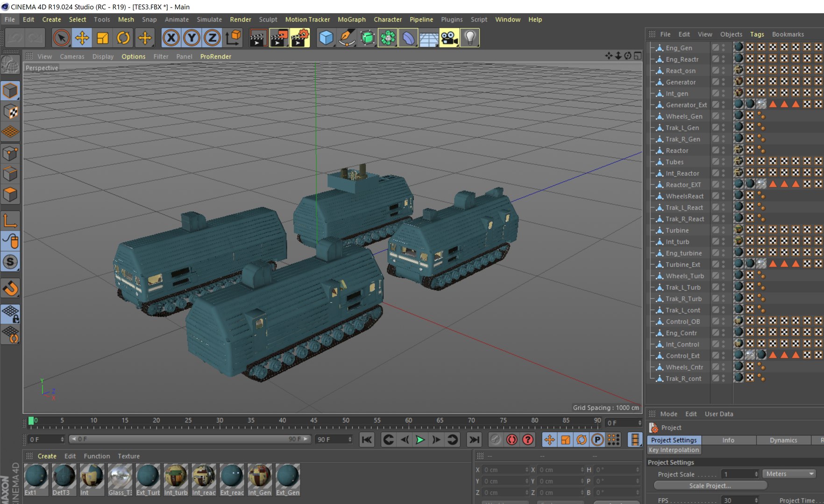The image size is (824, 504).
Task: Enable Axis mode in left palette
Action: pyautogui.click(x=10, y=220)
